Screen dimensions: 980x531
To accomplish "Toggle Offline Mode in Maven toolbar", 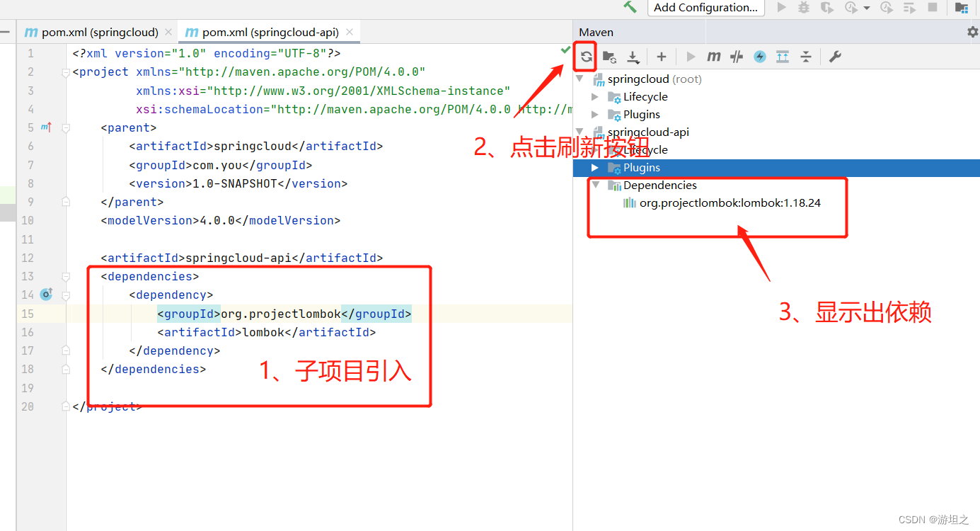I will pyautogui.click(x=737, y=57).
